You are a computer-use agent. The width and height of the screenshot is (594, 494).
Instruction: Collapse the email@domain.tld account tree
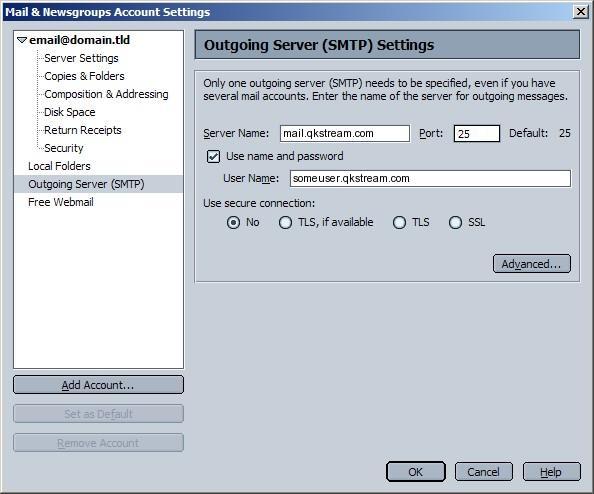(x=22, y=40)
